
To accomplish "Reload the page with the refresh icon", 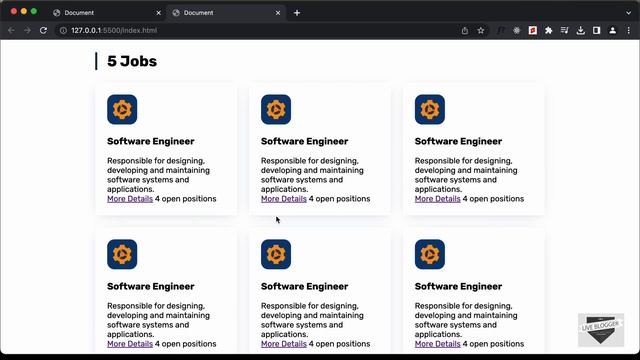I will 43,31.
